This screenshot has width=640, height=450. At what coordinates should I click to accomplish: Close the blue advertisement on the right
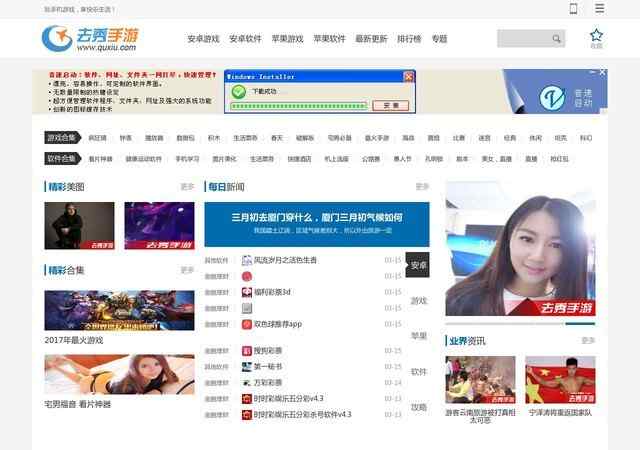click(x=602, y=72)
